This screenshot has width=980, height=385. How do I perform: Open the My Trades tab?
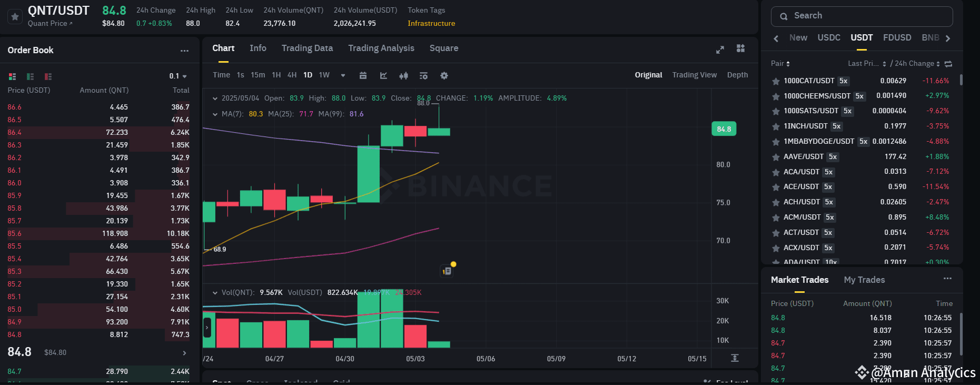click(864, 280)
